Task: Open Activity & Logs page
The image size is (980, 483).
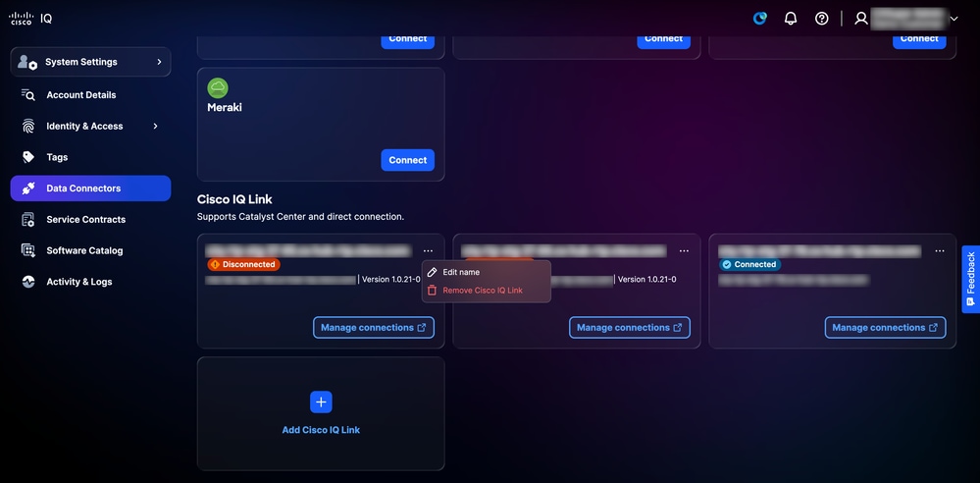Action: (x=79, y=282)
